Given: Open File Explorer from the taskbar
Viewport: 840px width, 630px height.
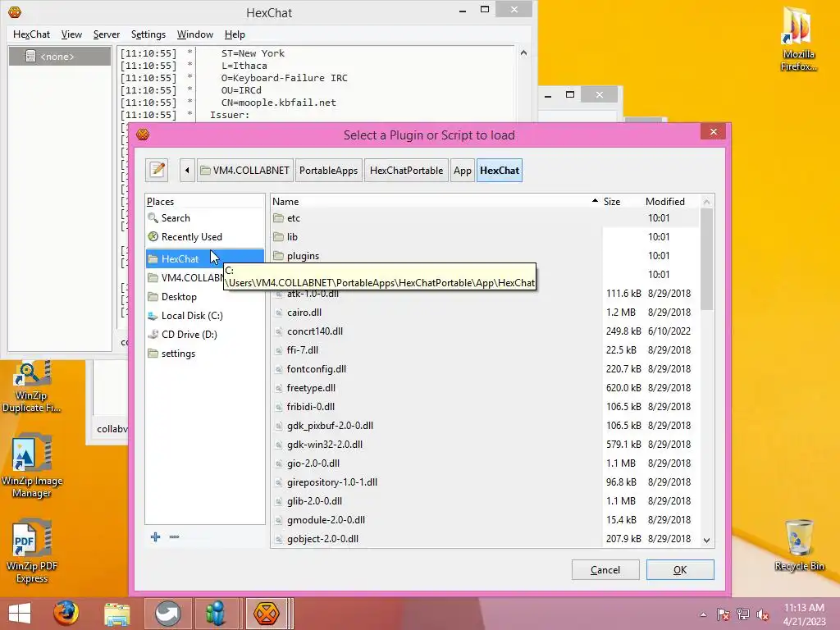Looking at the screenshot, I should coord(117,614).
